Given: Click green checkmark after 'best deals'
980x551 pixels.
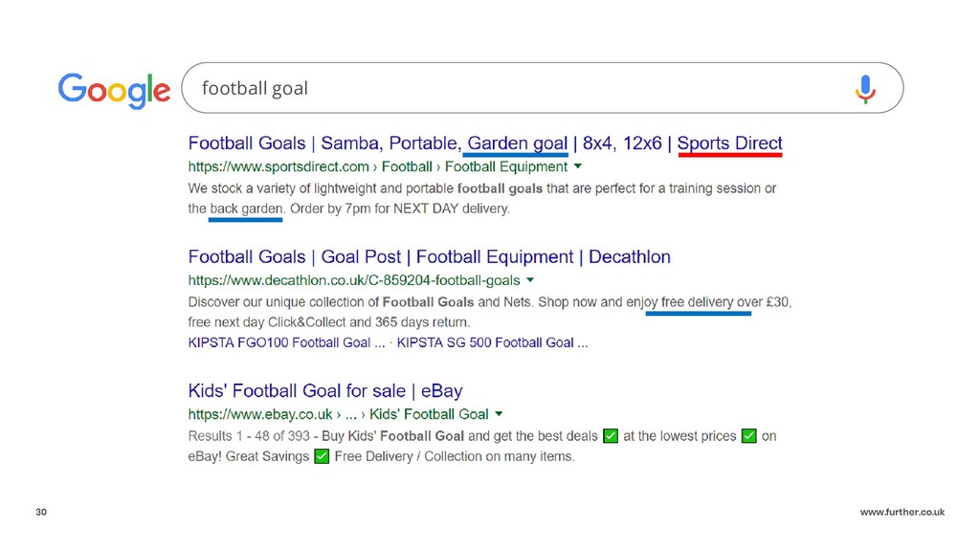Looking at the screenshot, I should point(611,435).
